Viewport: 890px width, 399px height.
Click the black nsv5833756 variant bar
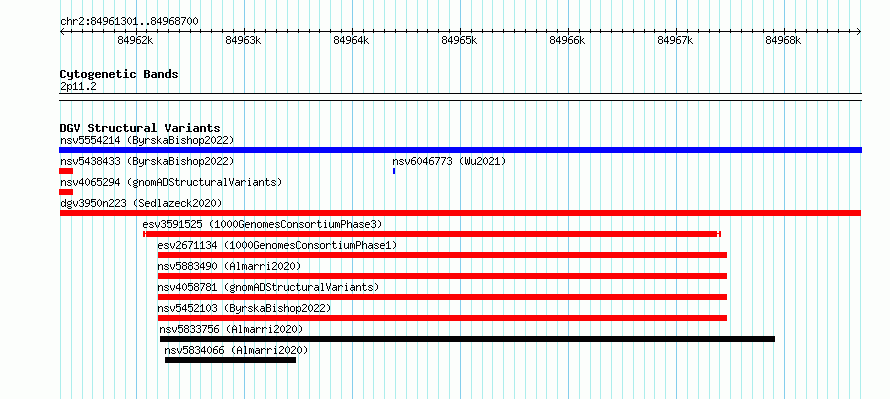(467, 339)
